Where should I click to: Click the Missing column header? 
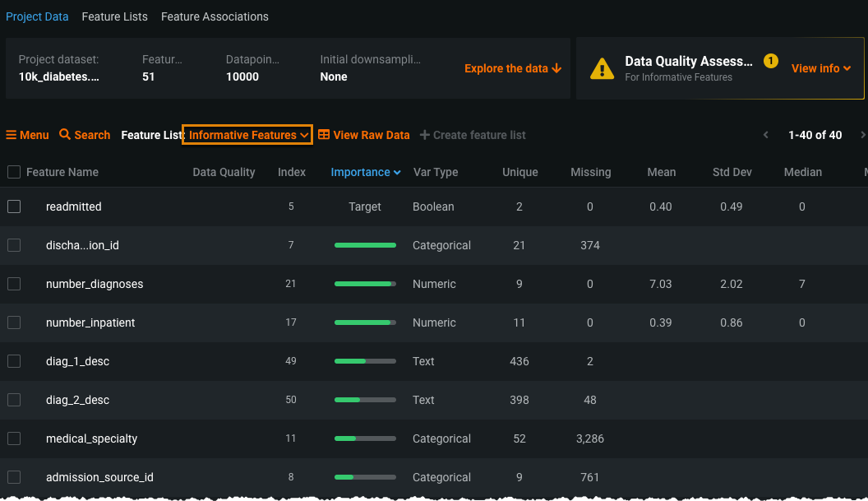click(590, 172)
